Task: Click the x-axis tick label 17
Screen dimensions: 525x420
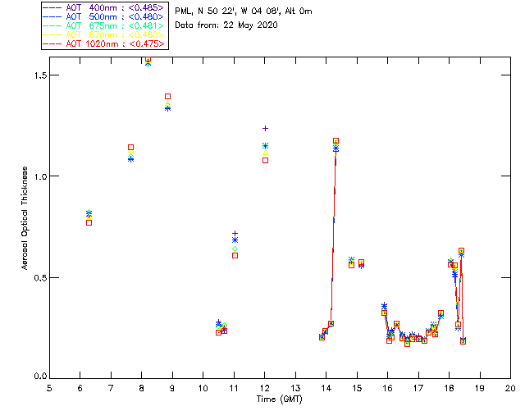Action: click(418, 388)
